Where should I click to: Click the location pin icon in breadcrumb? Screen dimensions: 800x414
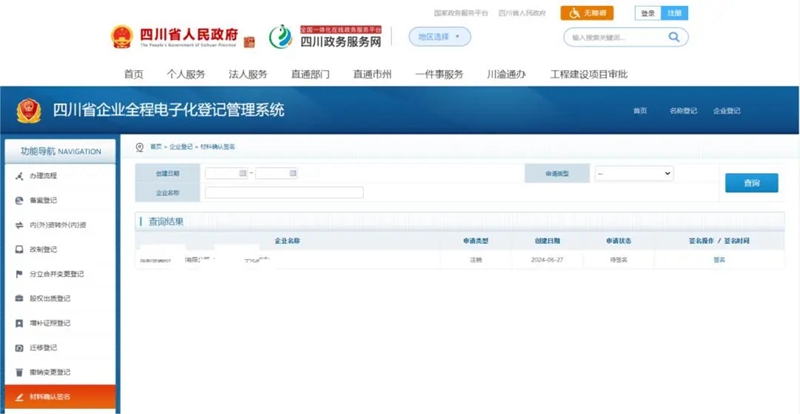point(140,147)
